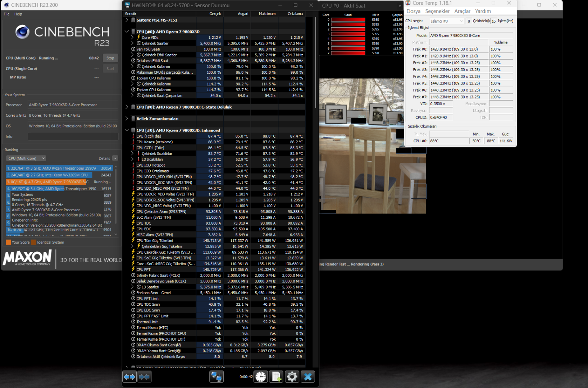Click the clock icon beside Veri Yolu Saati
Viewport: 588px width, 388px height.
coord(133,49)
